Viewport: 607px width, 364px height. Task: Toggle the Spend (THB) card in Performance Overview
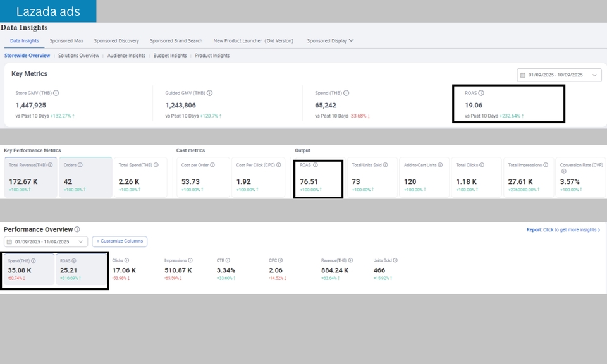click(28, 270)
